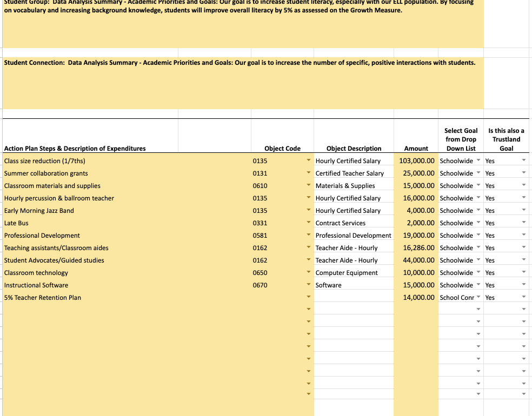Select the 'Is this also a Trustland Goal' header
This screenshot has height=416, width=532.
coord(506,139)
